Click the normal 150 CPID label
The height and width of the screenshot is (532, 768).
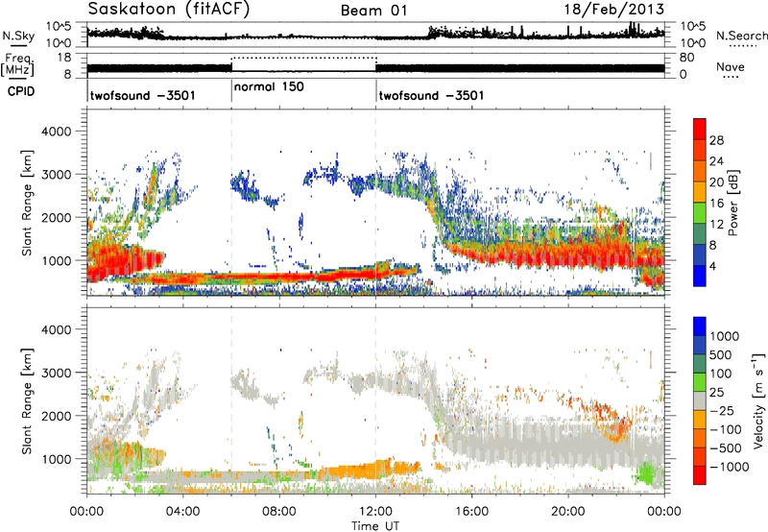269,86
